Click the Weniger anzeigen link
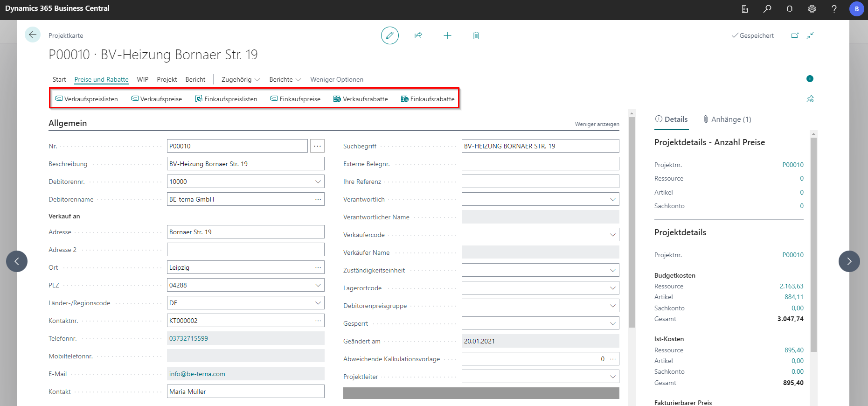Image resolution: width=868 pixels, height=406 pixels. click(597, 124)
